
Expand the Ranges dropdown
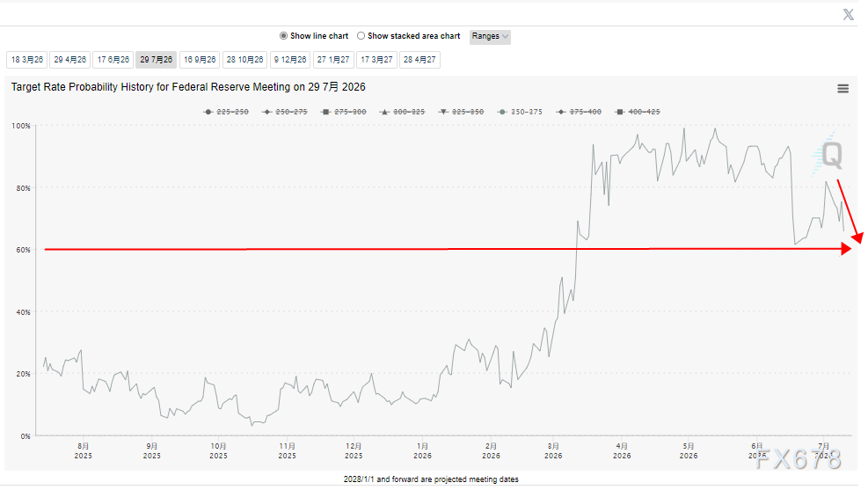(x=490, y=37)
